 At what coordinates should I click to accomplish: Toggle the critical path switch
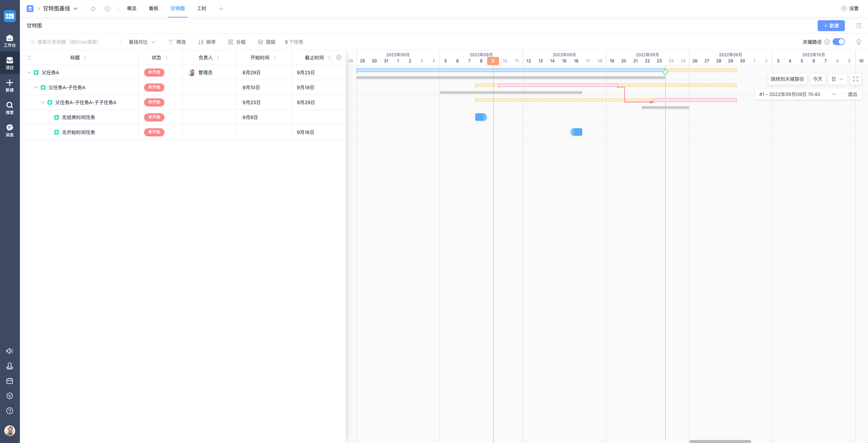click(x=838, y=42)
